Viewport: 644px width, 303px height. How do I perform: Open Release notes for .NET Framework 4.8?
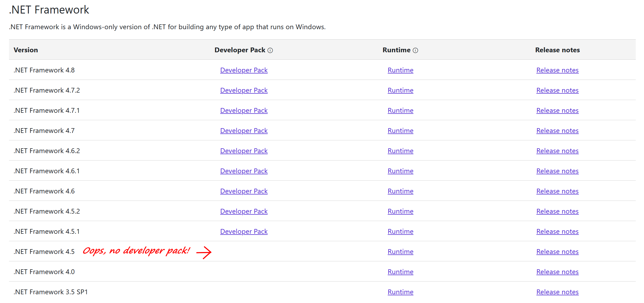[x=557, y=70]
